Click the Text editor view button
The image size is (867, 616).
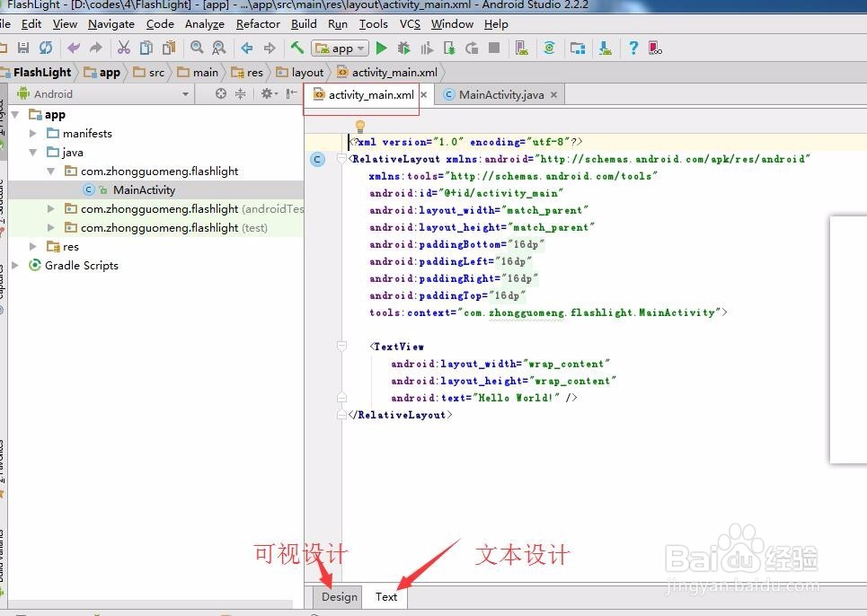[x=386, y=596]
